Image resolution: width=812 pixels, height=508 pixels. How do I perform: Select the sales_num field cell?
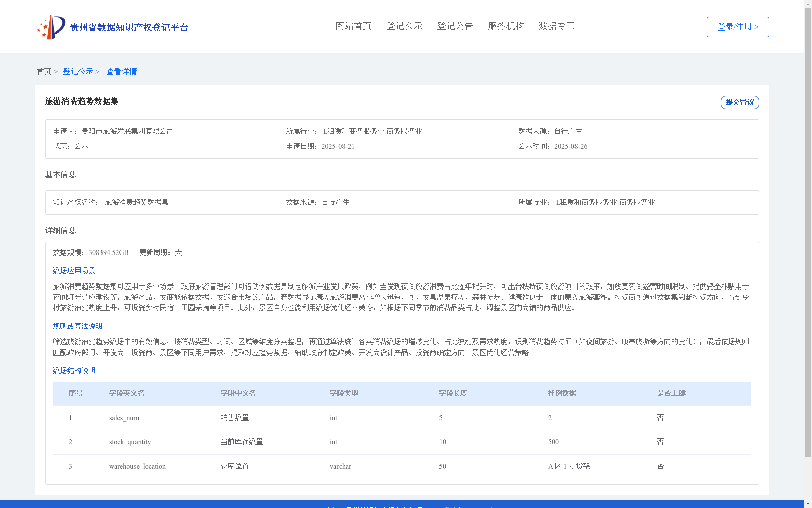coord(124,418)
